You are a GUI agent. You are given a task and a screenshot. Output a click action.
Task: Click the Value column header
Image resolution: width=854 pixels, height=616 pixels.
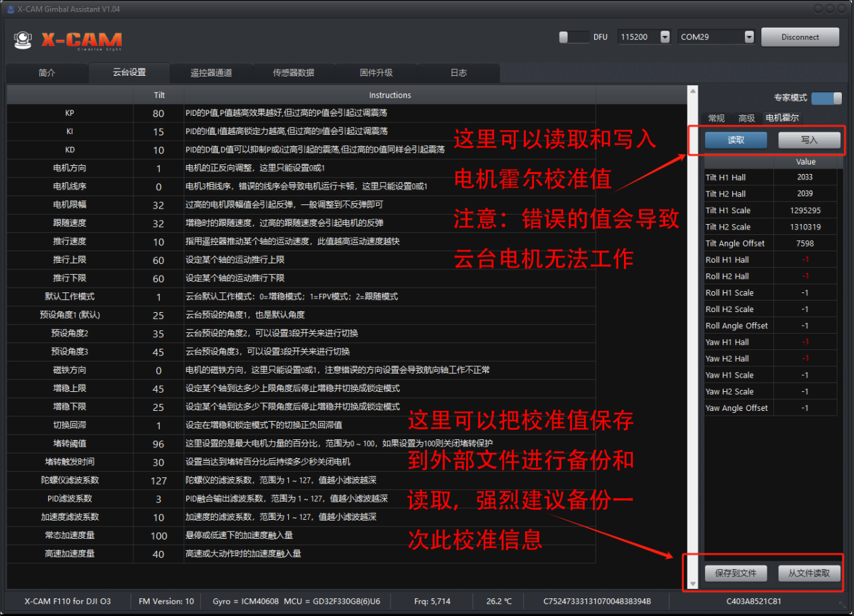[805, 162]
